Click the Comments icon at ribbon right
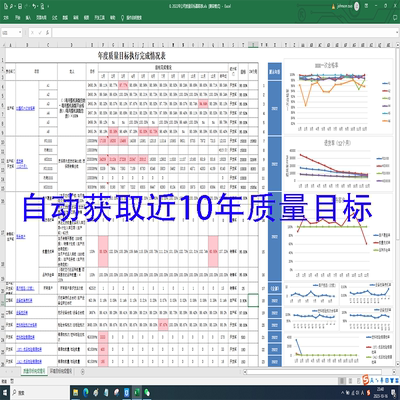Image resolution: width=400 pixels, height=400 pixels. pyautogui.click(x=395, y=18)
